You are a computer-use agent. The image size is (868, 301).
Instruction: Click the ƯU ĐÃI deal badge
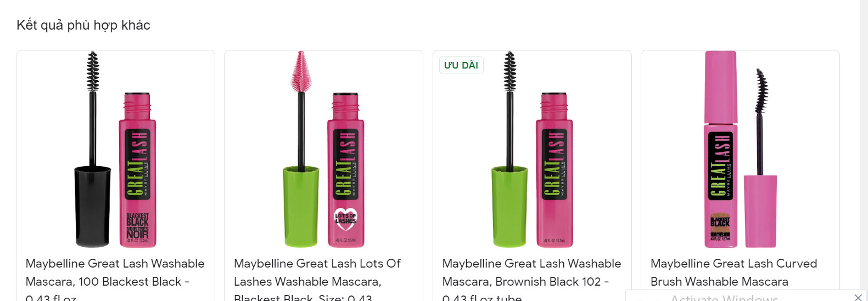point(461,65)
